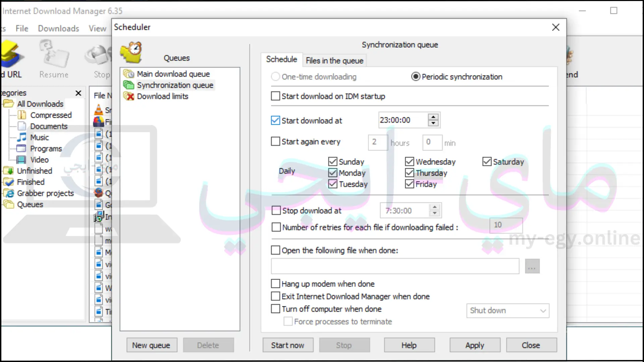The width and height of the screenshot is (644, 362).
Task: Click the Finished downloads checkmark icon
Action: (8, 182)
